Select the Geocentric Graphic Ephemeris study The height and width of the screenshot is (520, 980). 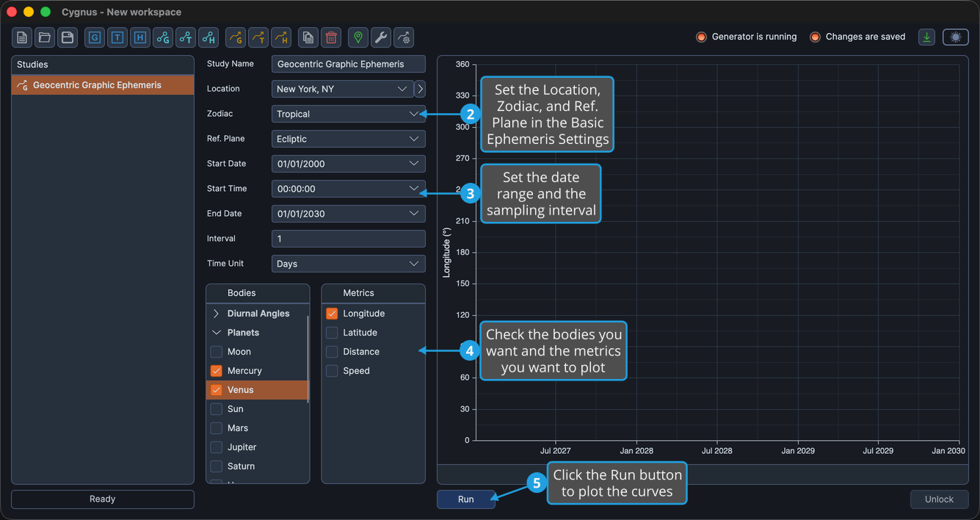pos(103,85)
